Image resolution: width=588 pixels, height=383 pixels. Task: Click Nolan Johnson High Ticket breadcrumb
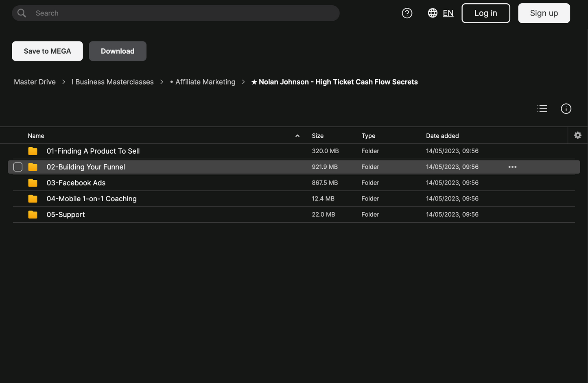[334, 82]
